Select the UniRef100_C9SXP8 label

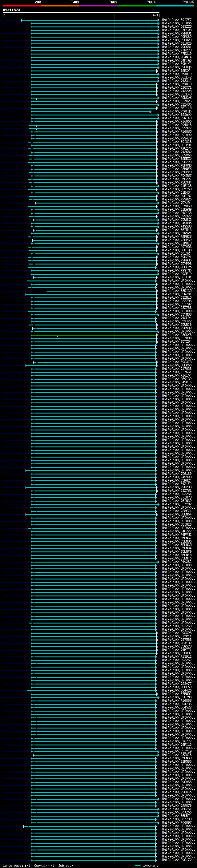[177, 633]
